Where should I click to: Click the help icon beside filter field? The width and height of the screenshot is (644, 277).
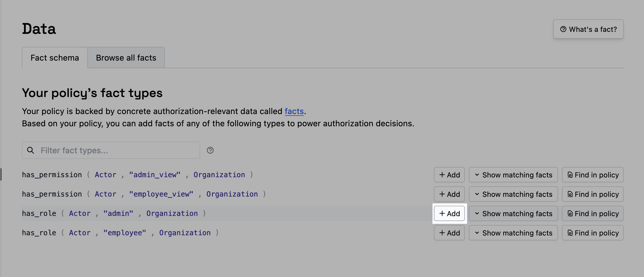point(210,150)
